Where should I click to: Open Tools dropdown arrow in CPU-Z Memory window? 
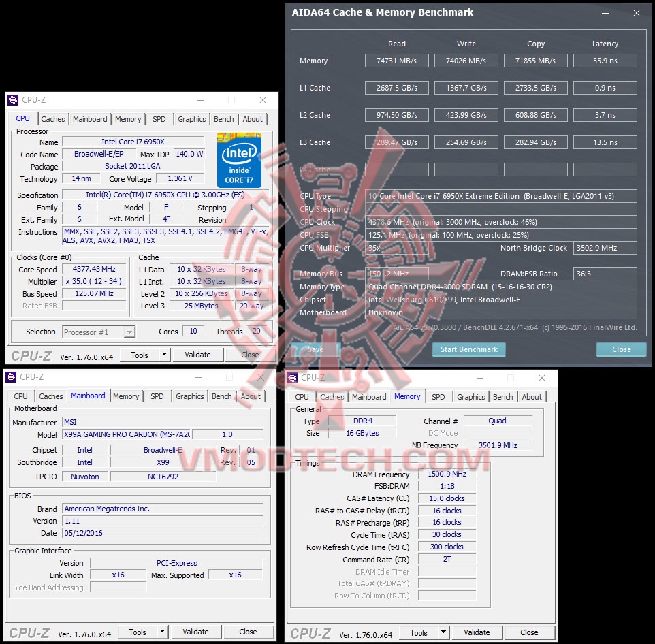point(444,632)
